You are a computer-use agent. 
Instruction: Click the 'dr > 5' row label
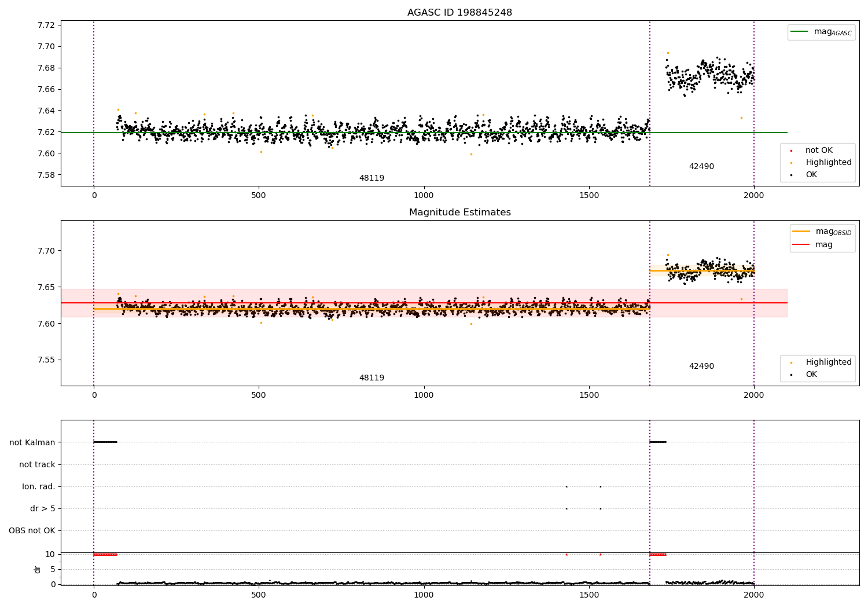(x=43, y=508)
